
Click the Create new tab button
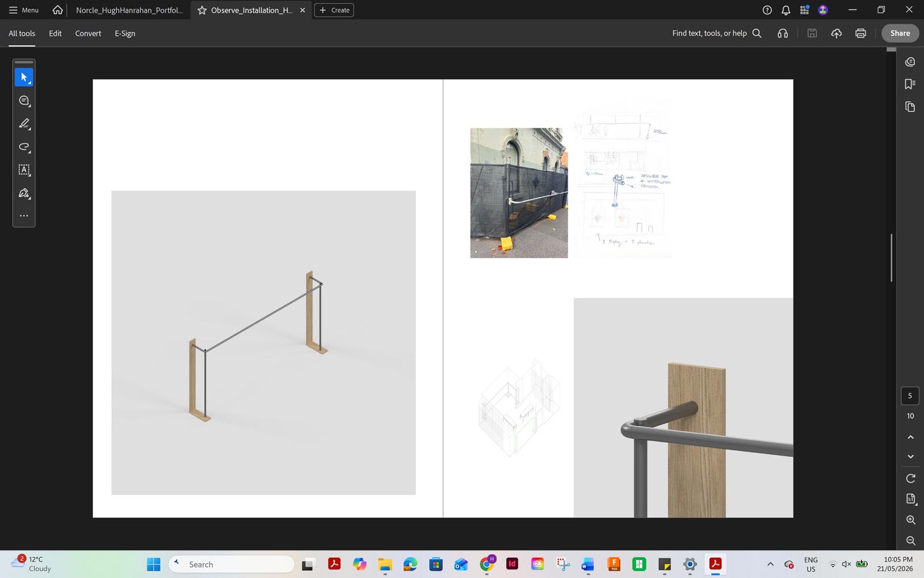[x=334, y=10]
